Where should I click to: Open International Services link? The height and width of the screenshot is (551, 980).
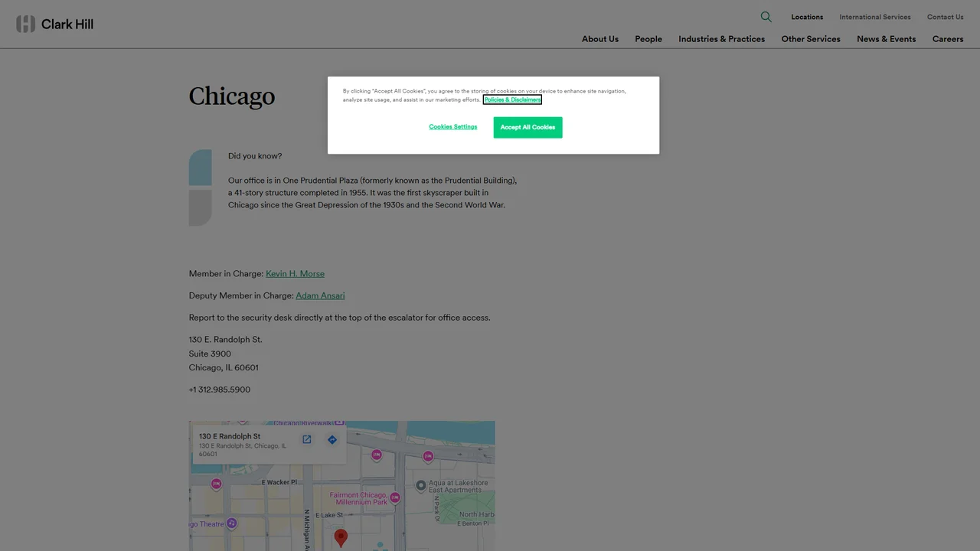[875, 17]
